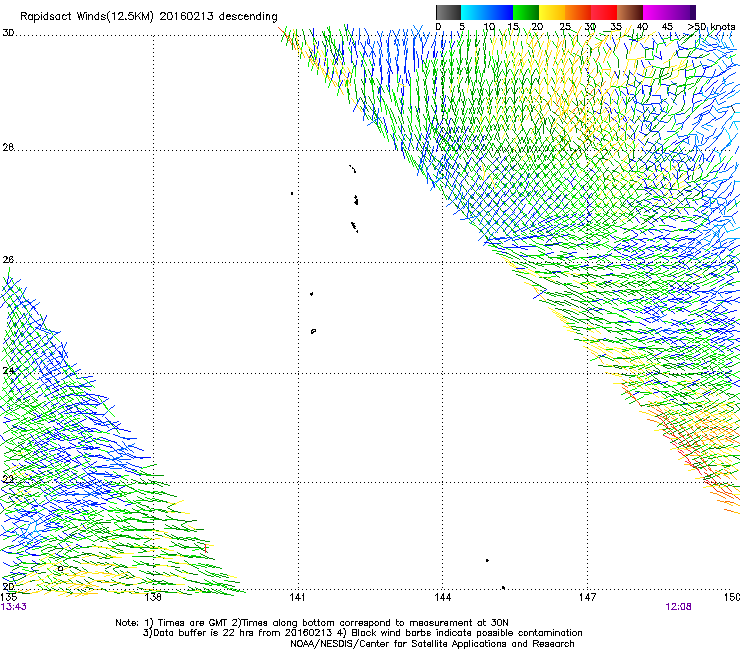Click the latitude label '26'

[x=8, y=260]
